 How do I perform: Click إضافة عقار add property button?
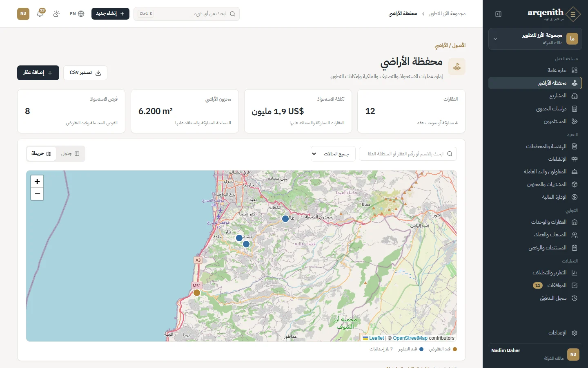(x=38, y=73)
